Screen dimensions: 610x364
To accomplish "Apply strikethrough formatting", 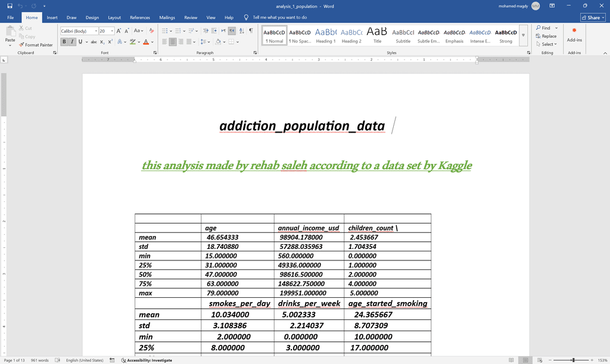I will [x=94, y=42].
